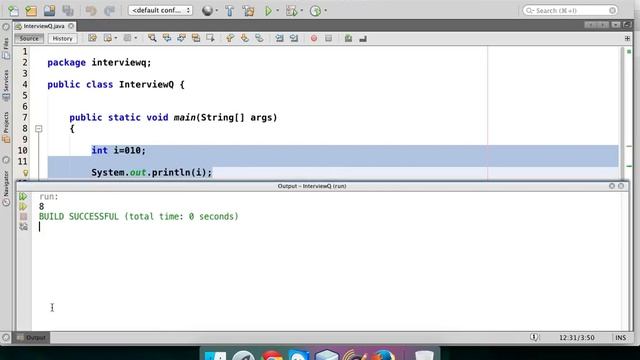Screen dimensions: 640x360
Task: Open the Debug Project dropdown arrow
Action: (x=302, y=11)
